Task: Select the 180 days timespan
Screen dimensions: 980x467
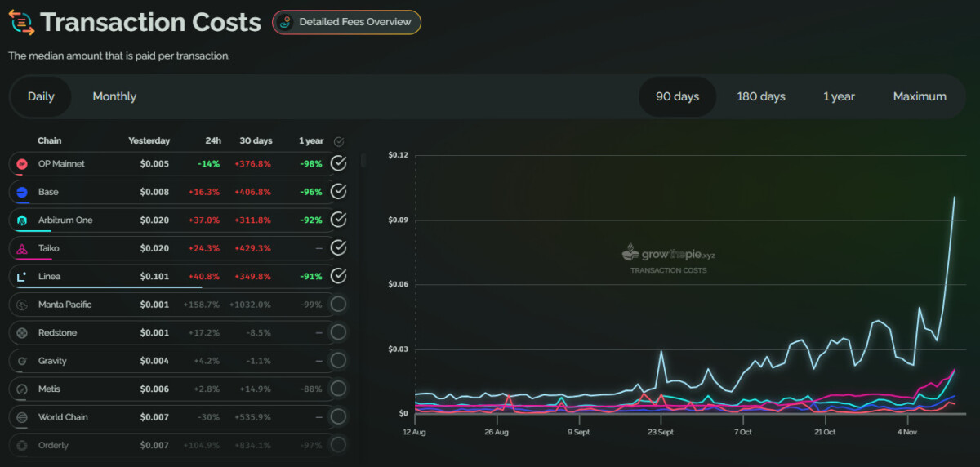Action: (x=761, y=96)
